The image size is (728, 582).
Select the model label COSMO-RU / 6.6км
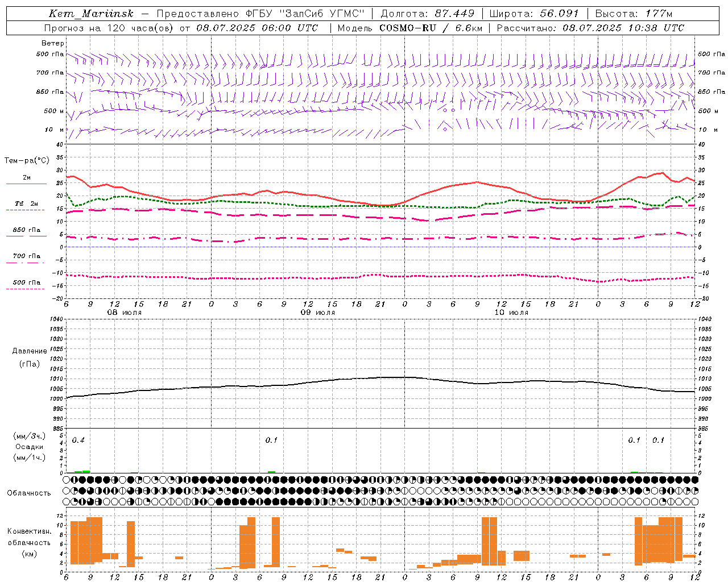pyautogui.click(x=431, y=27)
